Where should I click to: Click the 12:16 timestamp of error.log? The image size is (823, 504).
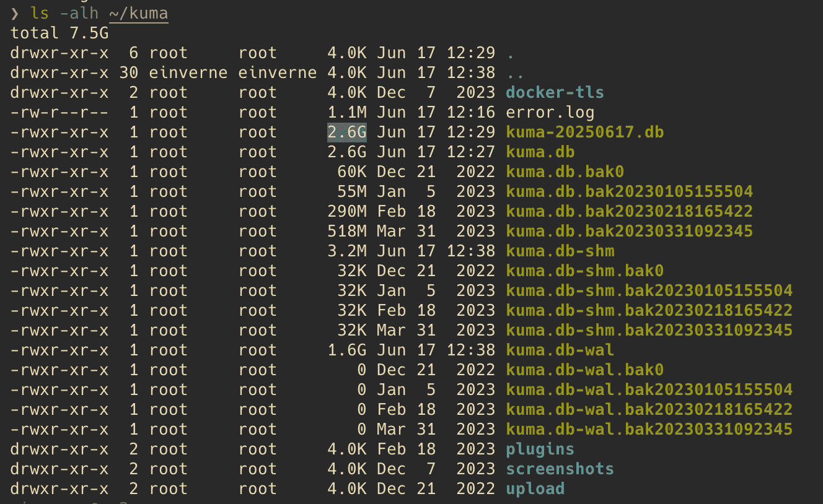471,113
